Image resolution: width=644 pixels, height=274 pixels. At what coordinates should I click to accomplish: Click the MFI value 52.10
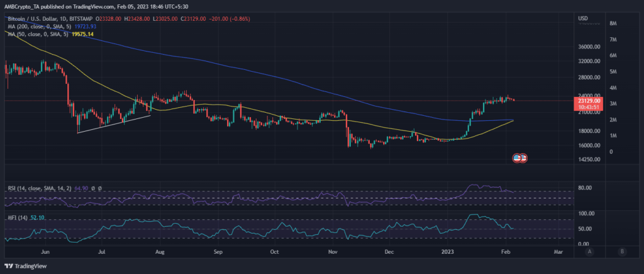click(x=37, y=217)
